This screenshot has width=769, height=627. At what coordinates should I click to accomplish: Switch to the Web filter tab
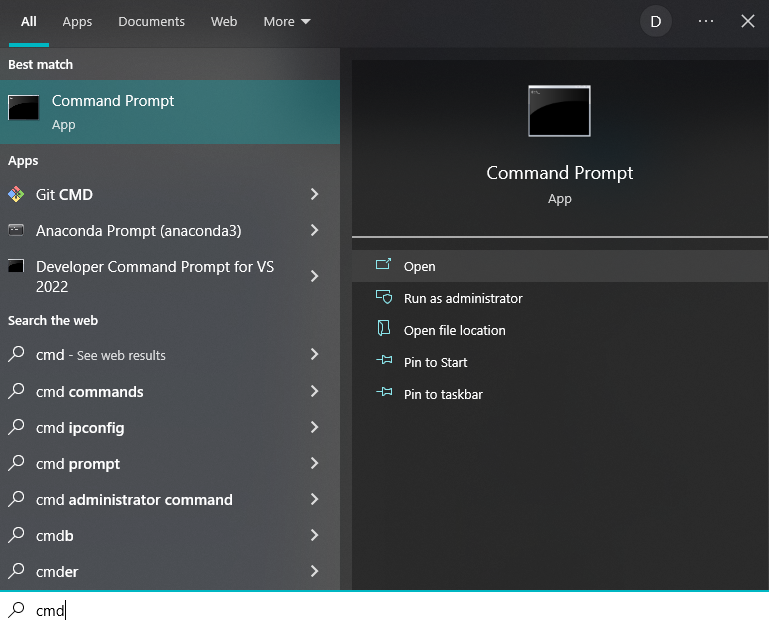click(224, 22)
